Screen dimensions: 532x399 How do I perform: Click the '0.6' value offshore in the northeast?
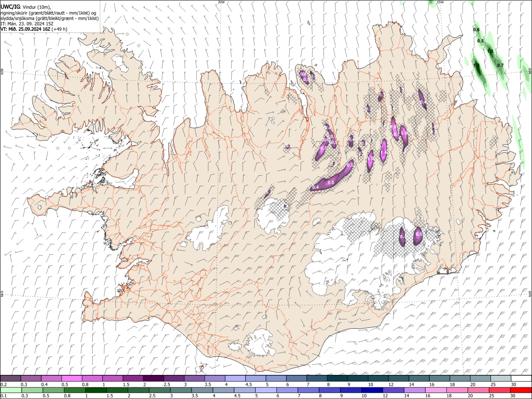point(476,30)
